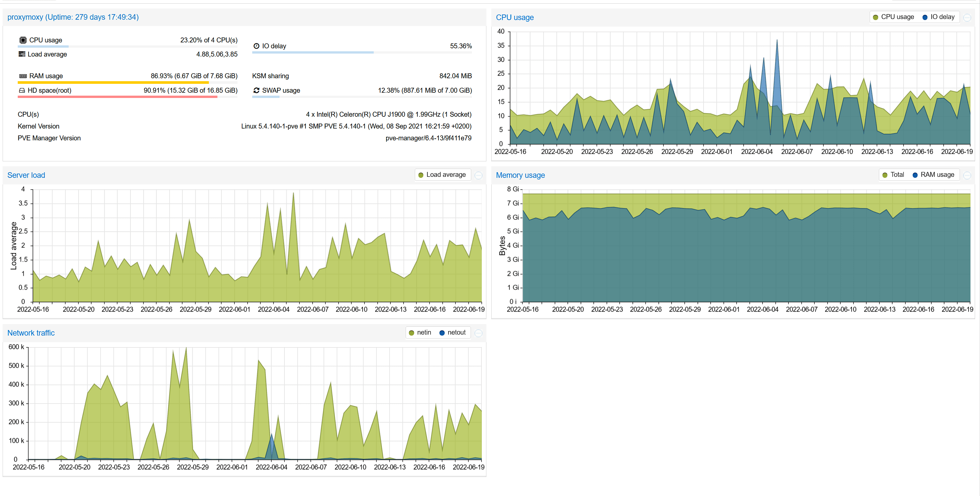
Task: Collapse the Server load chart panel
Action: [x=479, y=175]
